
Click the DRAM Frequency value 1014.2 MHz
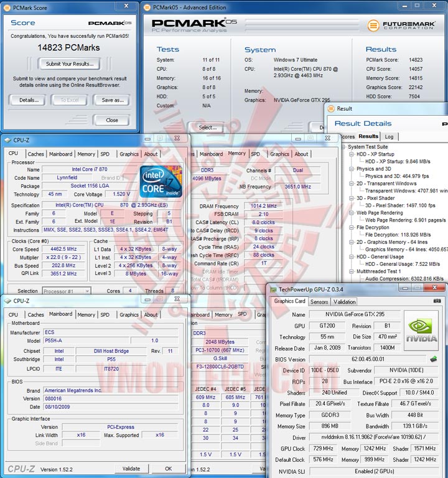point(263,206)
